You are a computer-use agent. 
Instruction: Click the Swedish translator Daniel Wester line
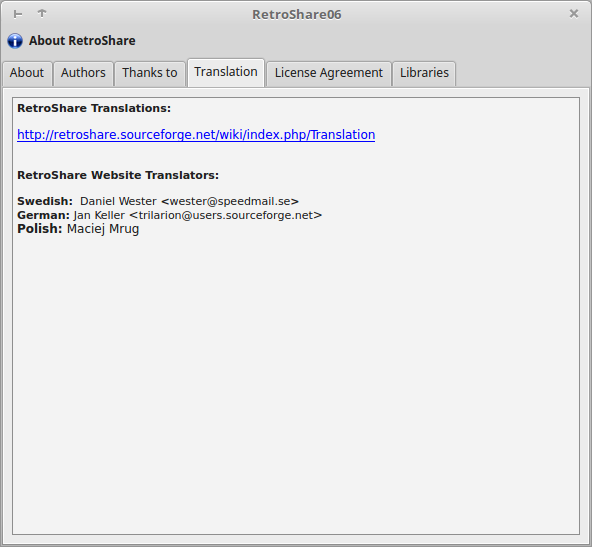coord(158,201)
